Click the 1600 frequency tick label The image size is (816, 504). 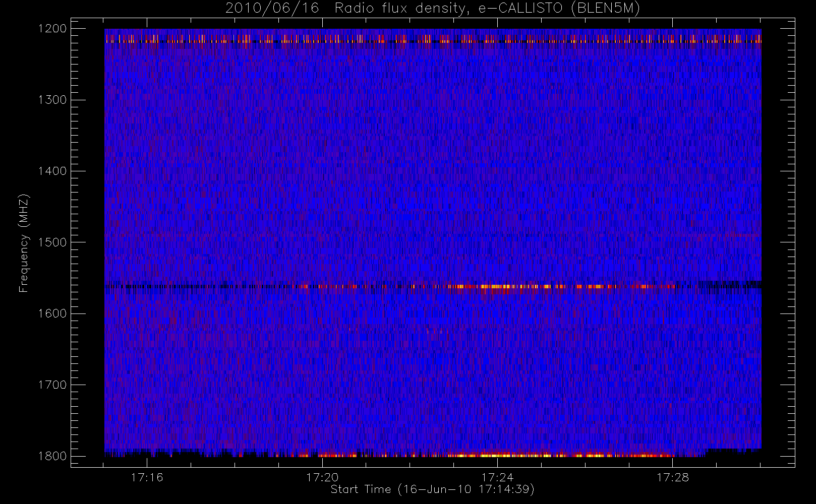click(52, 313)
